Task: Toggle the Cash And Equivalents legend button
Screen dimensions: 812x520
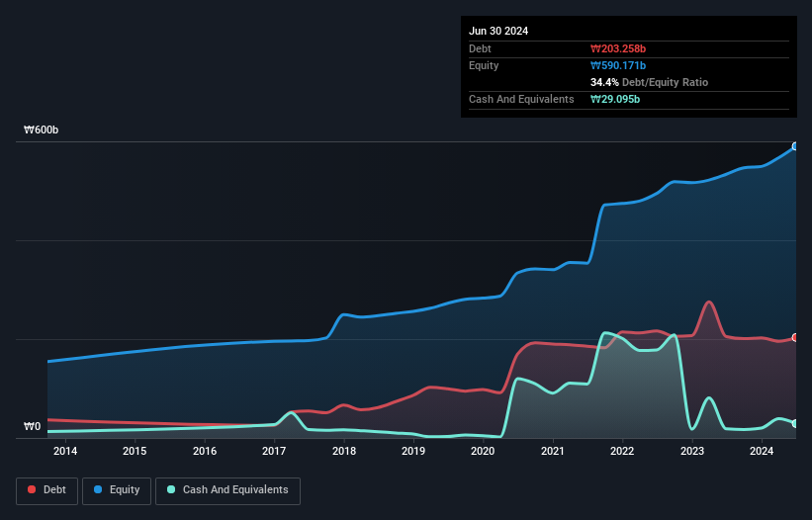Action: [x=227, y=490]
